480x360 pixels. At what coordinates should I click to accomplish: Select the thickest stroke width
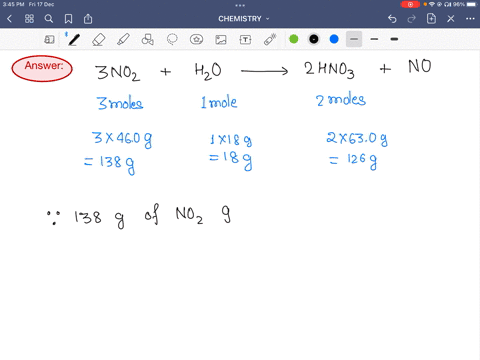(394, 39)
